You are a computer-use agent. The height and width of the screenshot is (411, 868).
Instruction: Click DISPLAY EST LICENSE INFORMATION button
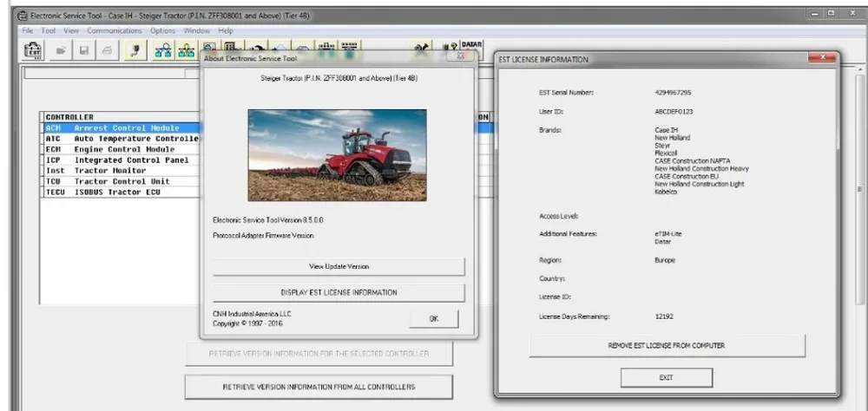[339, 292]
